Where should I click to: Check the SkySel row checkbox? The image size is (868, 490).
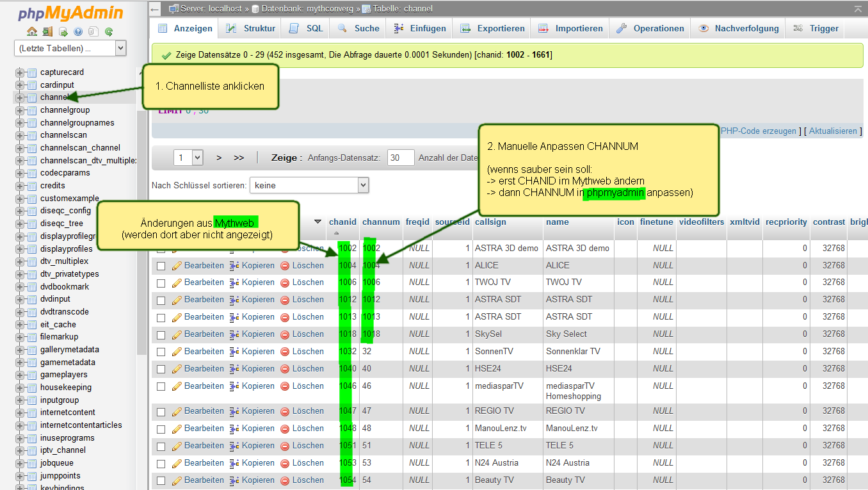[x=161, y=335]
